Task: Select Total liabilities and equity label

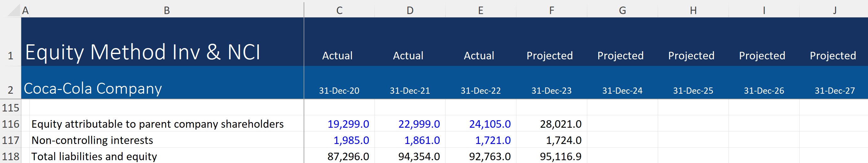Action: pyautogui.click(x=94, y=156)
